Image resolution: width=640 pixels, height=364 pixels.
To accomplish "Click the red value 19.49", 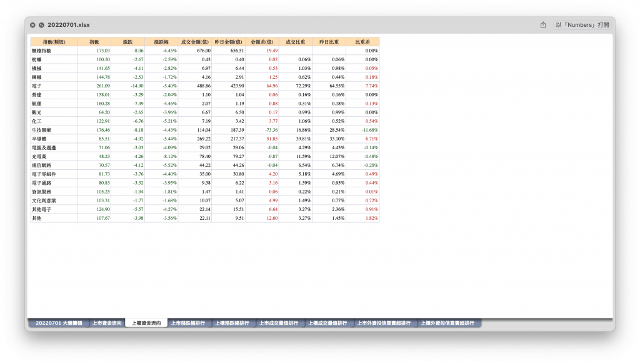I will tap(272, 51).
